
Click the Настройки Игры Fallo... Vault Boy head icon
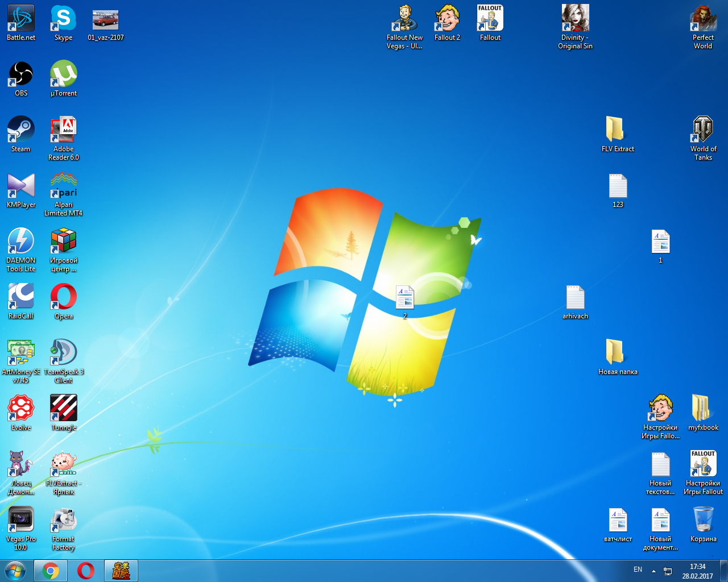(x=661, y=418)
